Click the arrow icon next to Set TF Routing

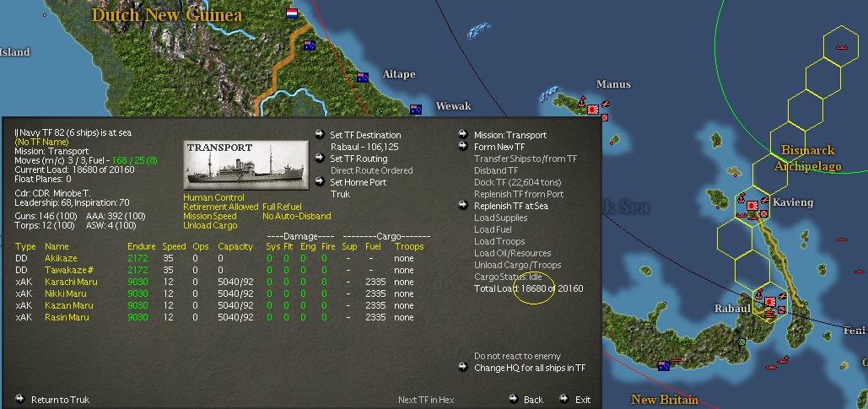coord(320,158)
